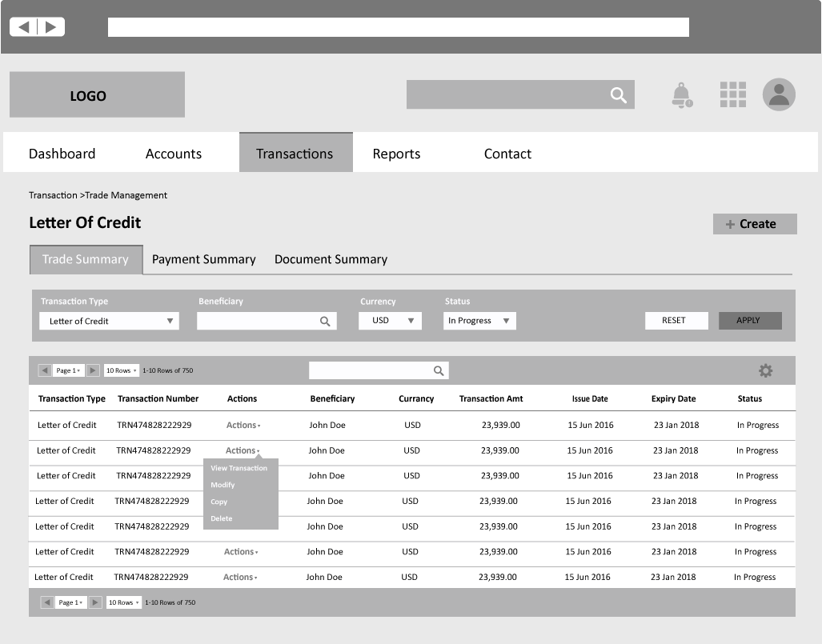This screenshot has height=644, width=822.
Task: Open bottom Page 1 selector
Action: pos(70,602)
